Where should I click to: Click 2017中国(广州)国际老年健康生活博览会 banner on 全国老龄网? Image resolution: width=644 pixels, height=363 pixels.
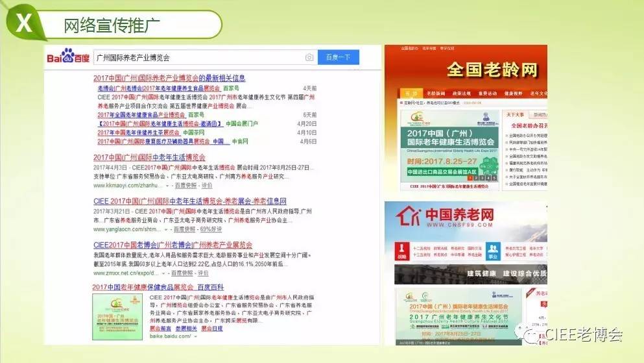pos(449,146)
